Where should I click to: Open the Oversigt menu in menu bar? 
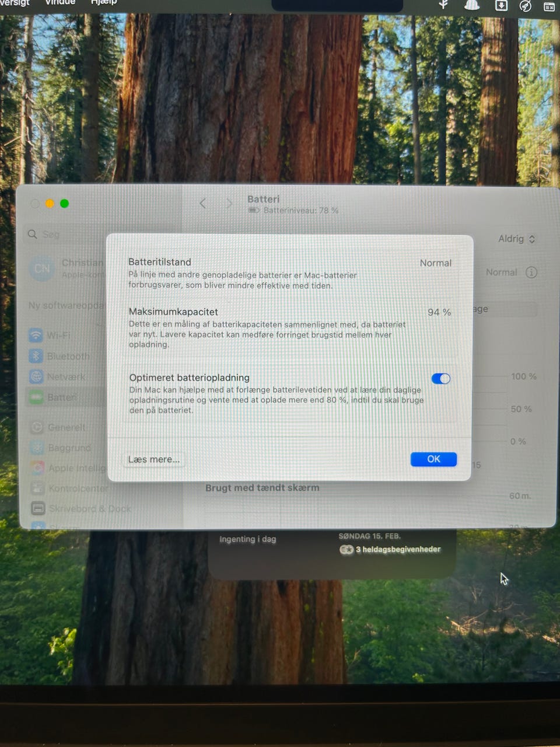pos(15,4)
